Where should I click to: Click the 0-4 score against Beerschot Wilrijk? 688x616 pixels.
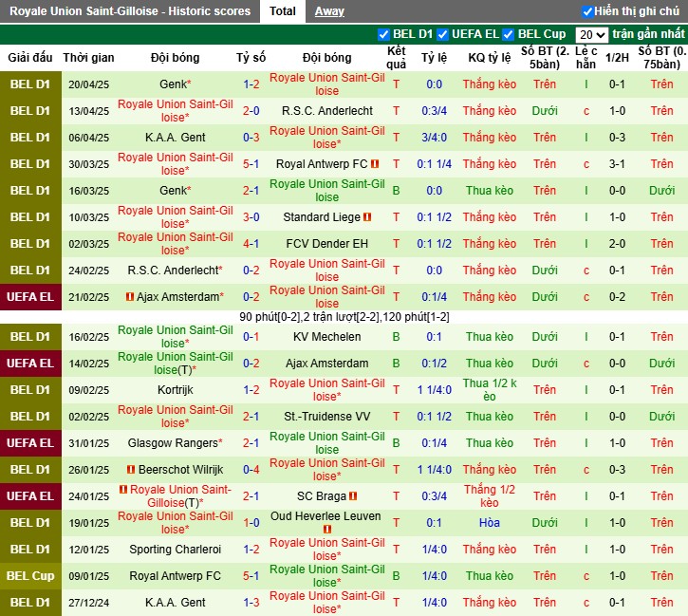[x=251, y=470]
